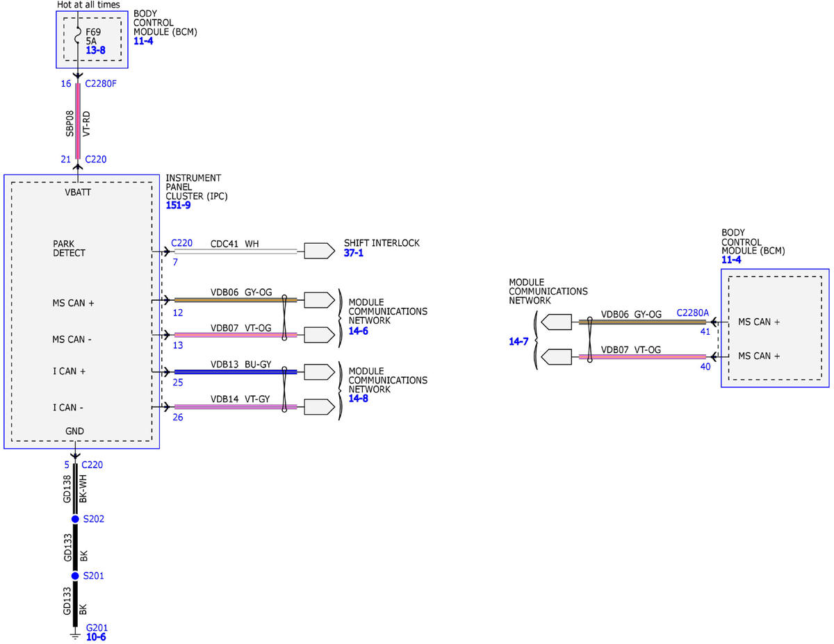The image size is (834, 644).
Task: Select the C220 label next to pin 5
Action: pos(92,465)
